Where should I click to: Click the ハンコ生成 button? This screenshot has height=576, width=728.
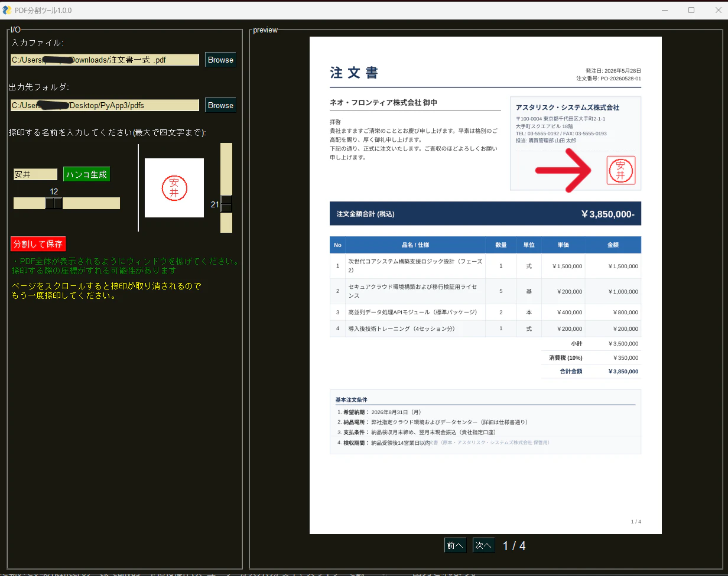(86, 174)
